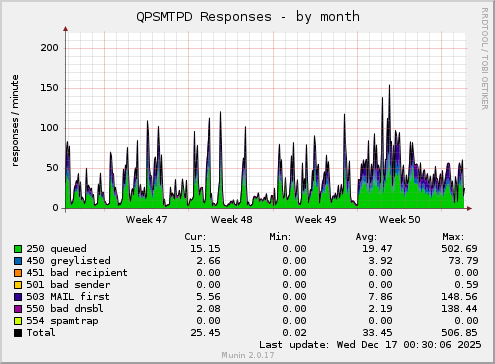This screenshot has height=364, width=495.
Task: Click the 0 y-axis label
Action: point(56,208)
